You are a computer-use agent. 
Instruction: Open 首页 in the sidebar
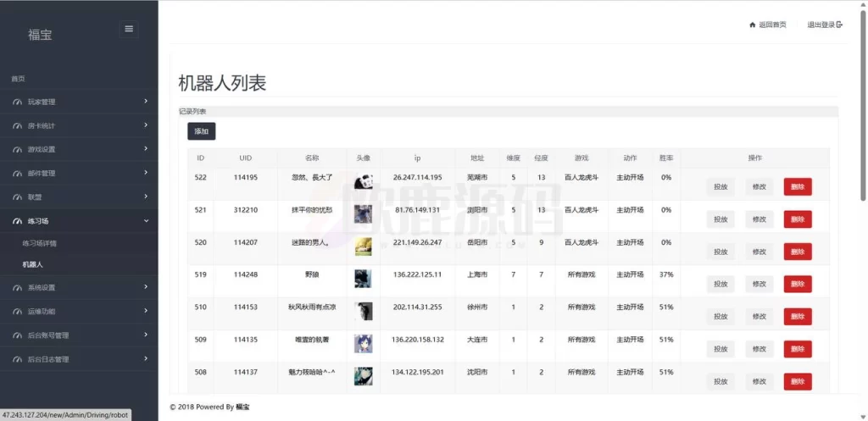19,79
